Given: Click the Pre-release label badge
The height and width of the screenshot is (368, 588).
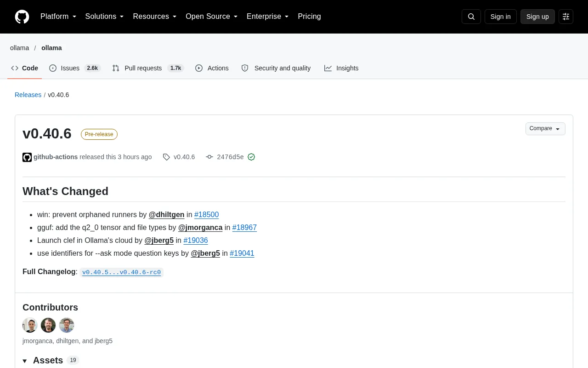Looking at the screenshot, I should tap(99, 134).
